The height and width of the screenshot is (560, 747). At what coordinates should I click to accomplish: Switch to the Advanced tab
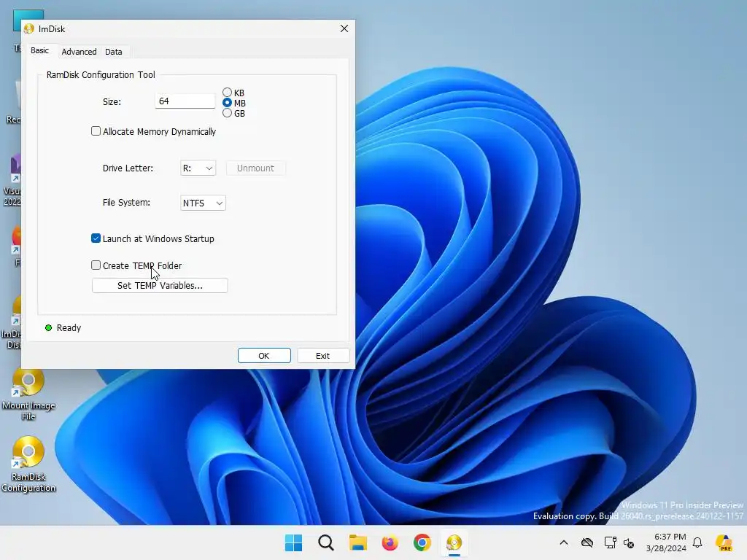79,52
